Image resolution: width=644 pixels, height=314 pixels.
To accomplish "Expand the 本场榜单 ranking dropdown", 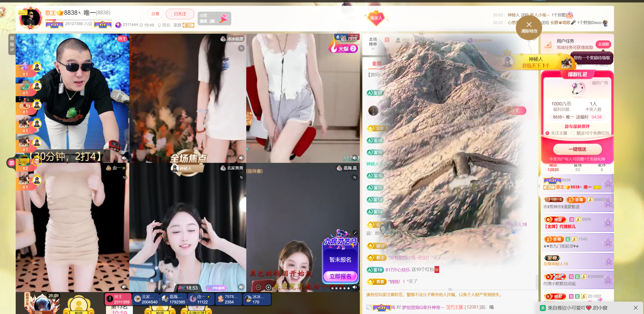I will point(373,44).
